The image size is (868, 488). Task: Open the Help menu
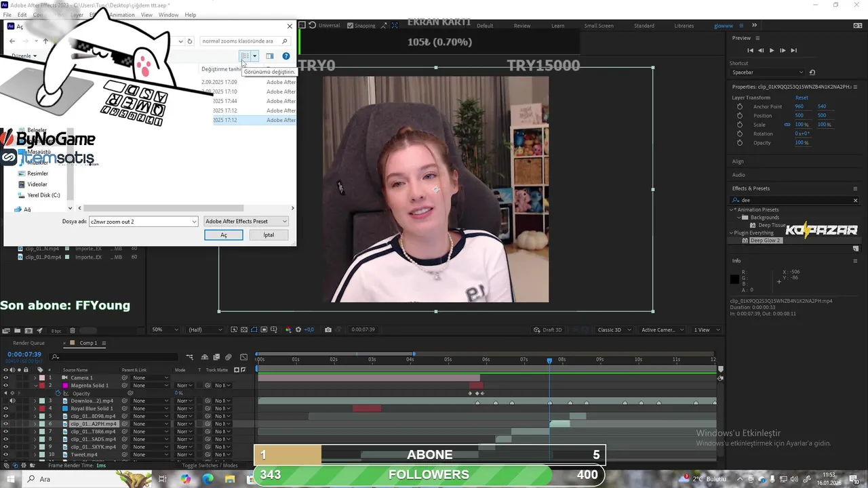click(x=191, y=15)
